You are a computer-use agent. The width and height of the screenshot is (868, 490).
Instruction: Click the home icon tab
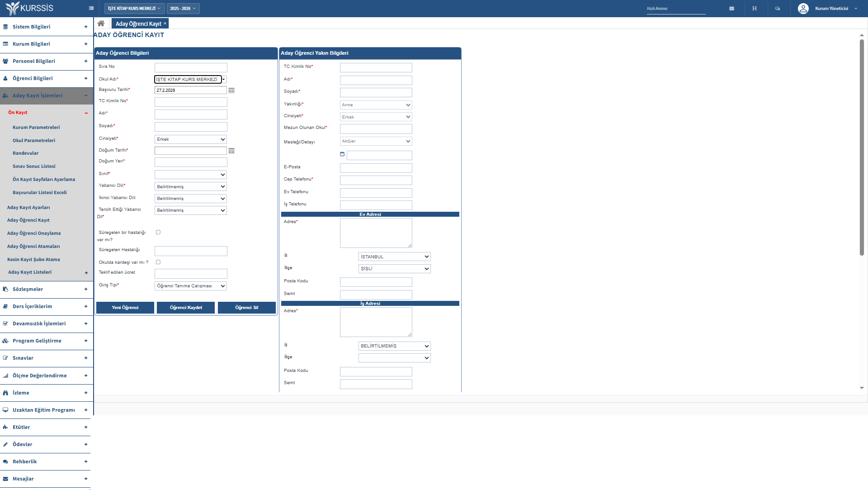[x=101, y=24]
